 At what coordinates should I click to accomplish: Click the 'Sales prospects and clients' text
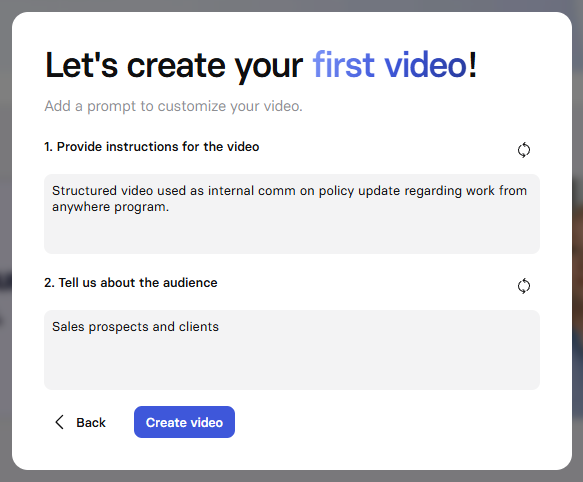(135, 327)
